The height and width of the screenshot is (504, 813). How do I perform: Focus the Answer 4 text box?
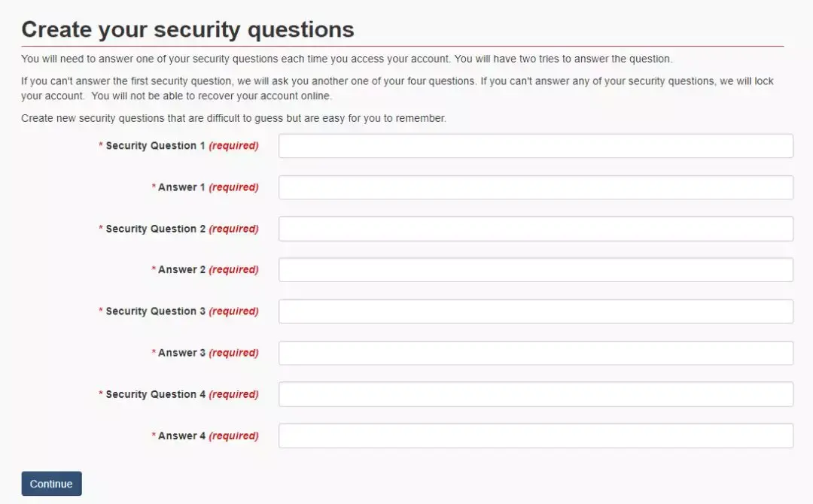point(535,436)
